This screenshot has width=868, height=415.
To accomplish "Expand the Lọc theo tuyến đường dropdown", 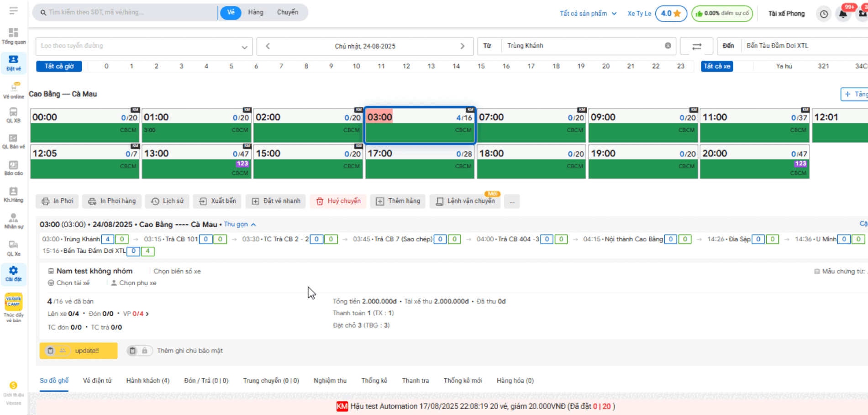I will coord(244,47).
